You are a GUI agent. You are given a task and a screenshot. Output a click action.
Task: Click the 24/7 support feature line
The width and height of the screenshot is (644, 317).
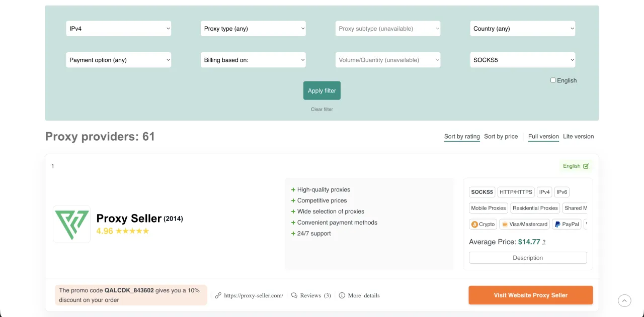pos(314,234)
